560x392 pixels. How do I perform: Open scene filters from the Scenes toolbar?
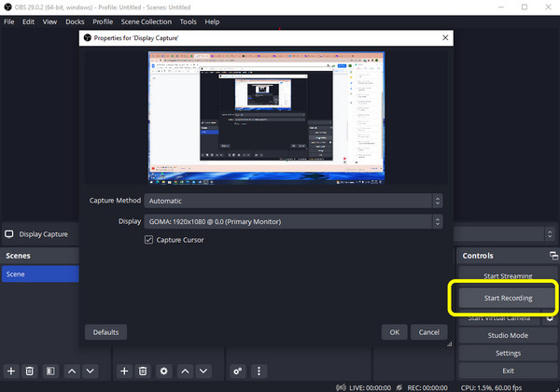point(50,371)
